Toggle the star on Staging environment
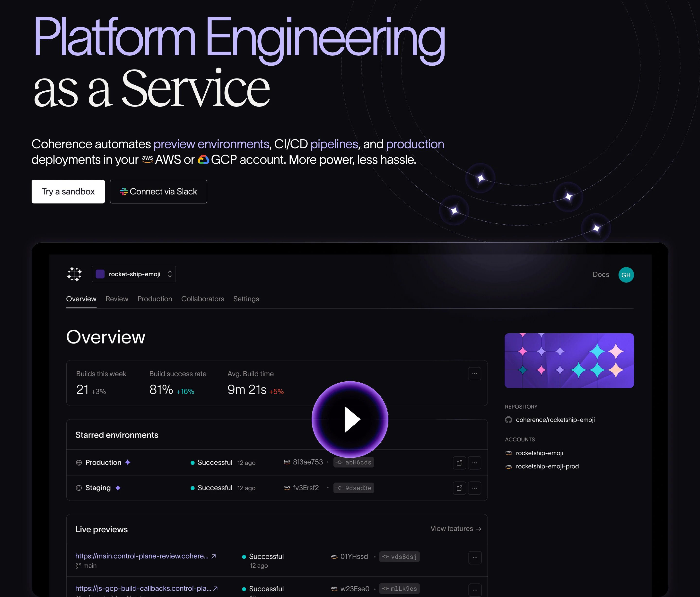This screenshot has height=597, width=700. point(118,488)
